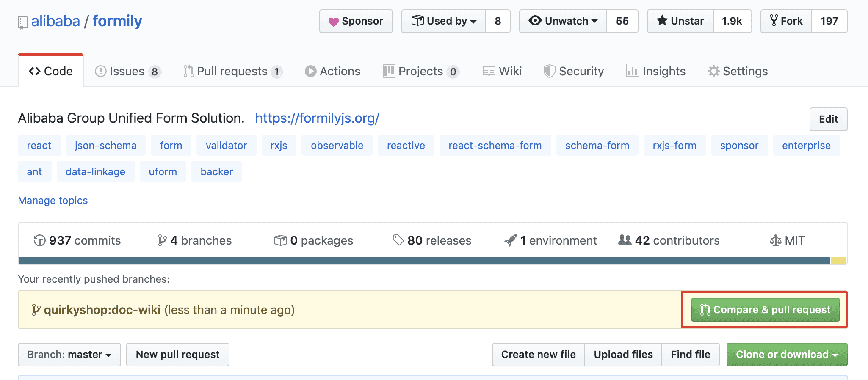Open the Unwatch notifications dropdown
Viewport: 868px width, 380px height.
[x=563, y=21]
